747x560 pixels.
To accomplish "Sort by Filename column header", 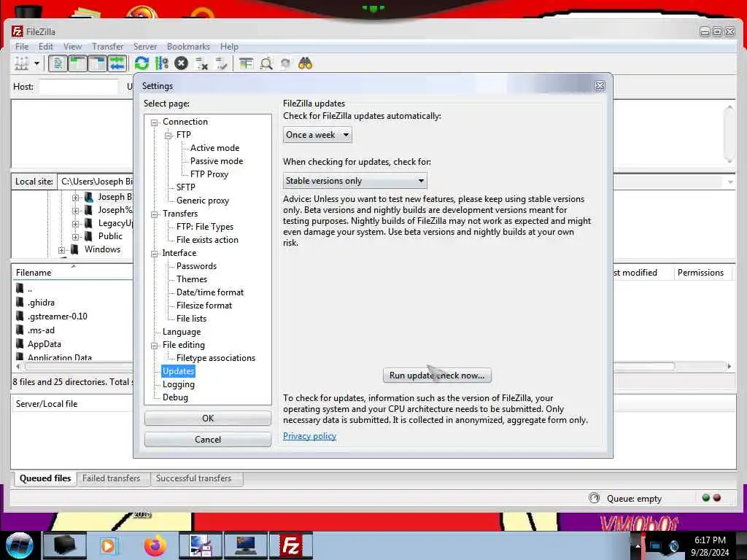I will click(x=34, y=273).
